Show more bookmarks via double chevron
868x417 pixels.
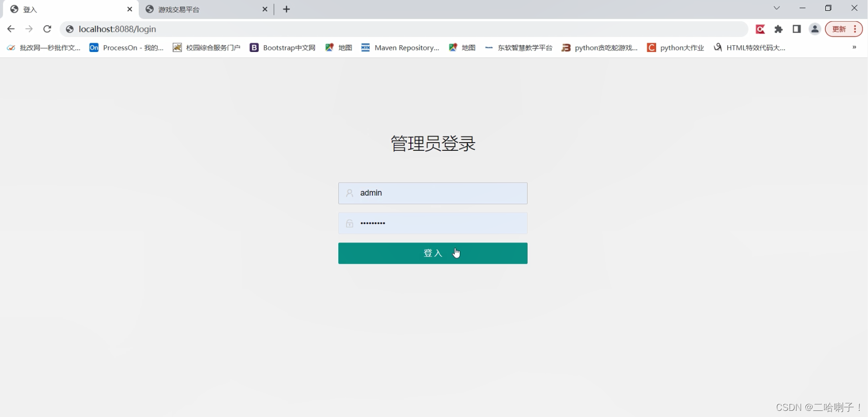(854, 47)
